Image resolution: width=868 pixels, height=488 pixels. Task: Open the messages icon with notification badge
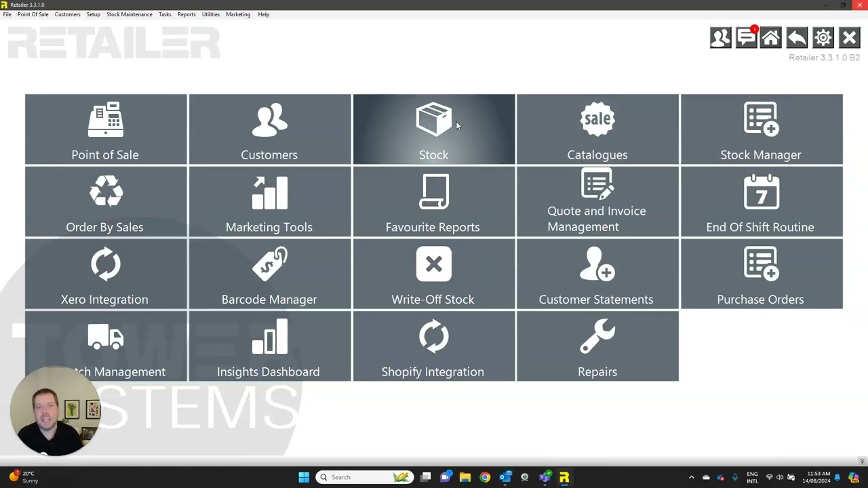(x=746, y=38)
